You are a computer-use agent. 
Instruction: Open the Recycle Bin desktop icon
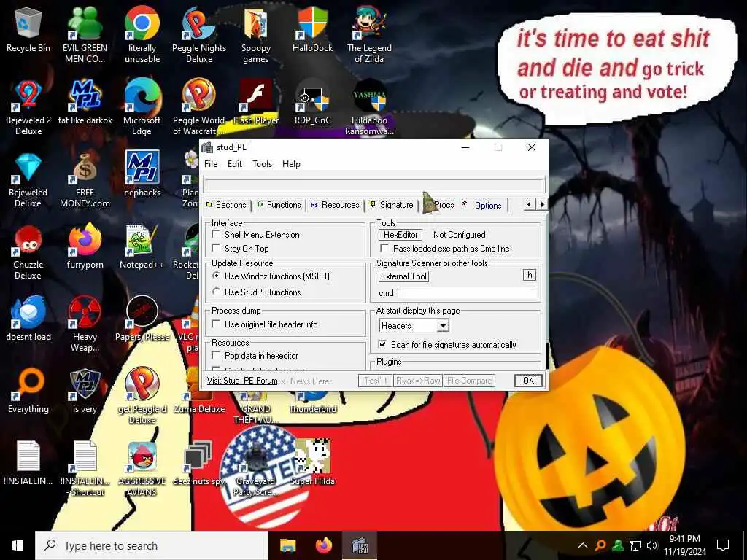click(x=28, y=29)
